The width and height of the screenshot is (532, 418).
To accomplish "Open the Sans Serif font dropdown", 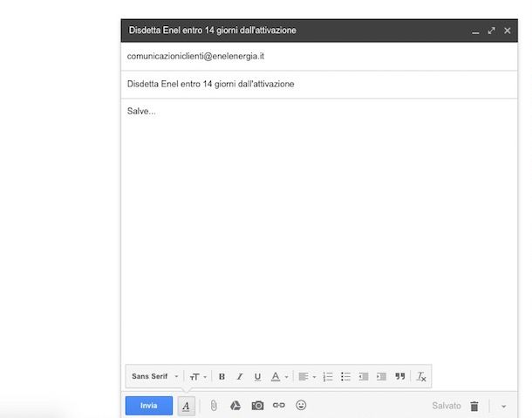I will (x=154, y=376).
